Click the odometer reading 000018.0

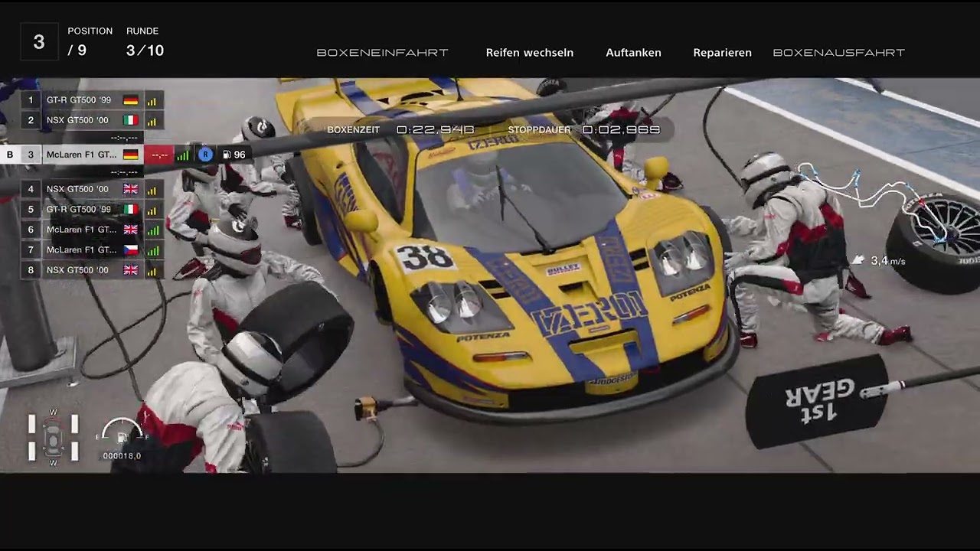(x=122, y=456)
